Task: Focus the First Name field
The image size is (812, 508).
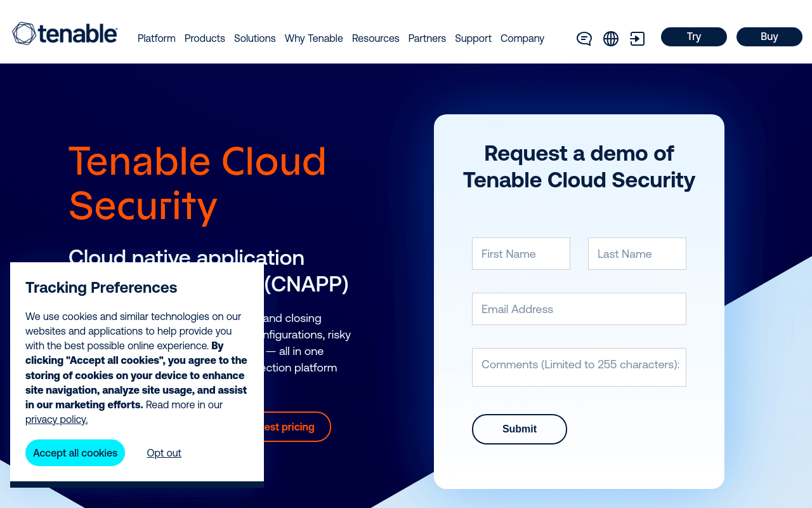Action: click(x=521, y=254)
